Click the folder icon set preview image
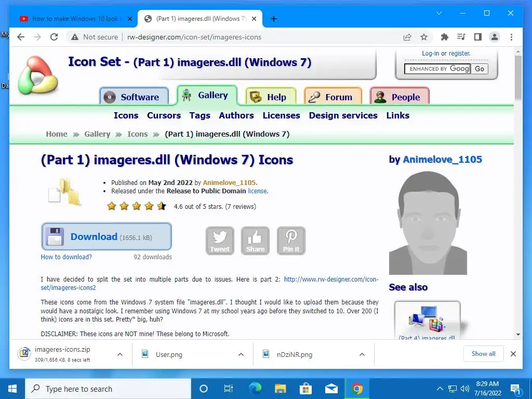The image size is (532, 399). click(x=65, y=192)
